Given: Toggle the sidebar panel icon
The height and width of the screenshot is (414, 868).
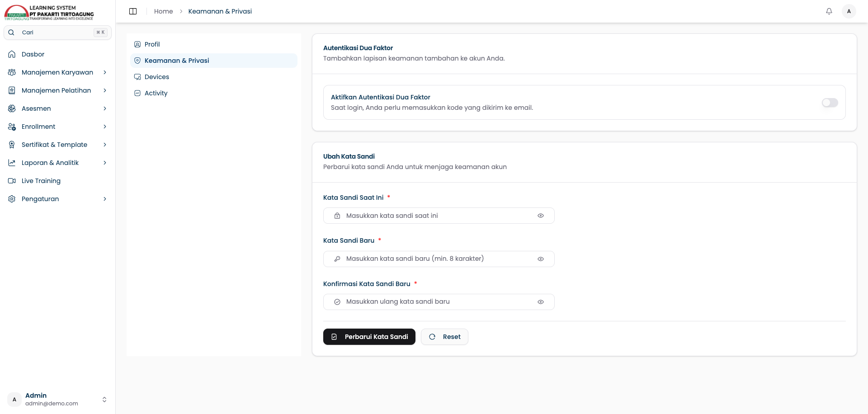Looking at the screenshot, I should pos(133,11).
